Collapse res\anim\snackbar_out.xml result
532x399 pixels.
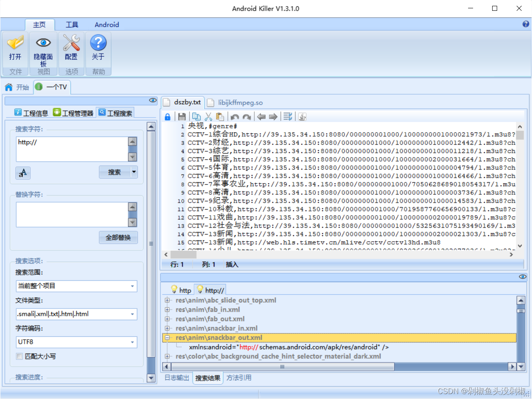coord(167,338)
